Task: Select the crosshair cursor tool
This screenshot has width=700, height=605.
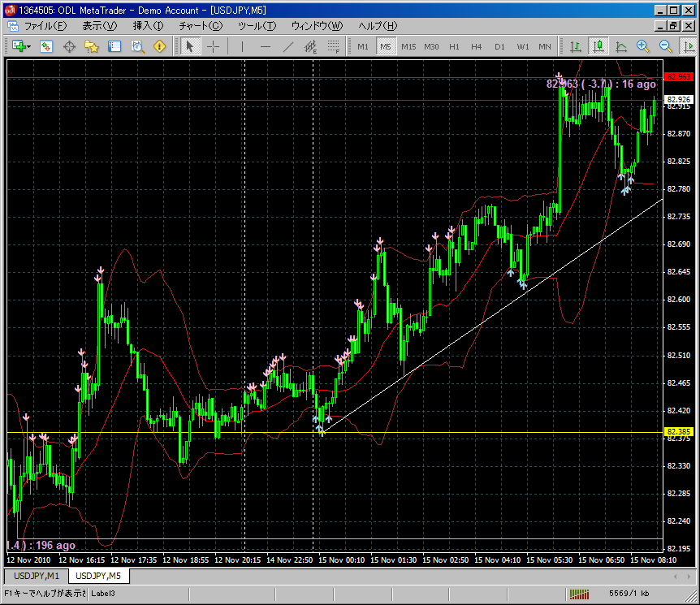Action: pos(213,46)
